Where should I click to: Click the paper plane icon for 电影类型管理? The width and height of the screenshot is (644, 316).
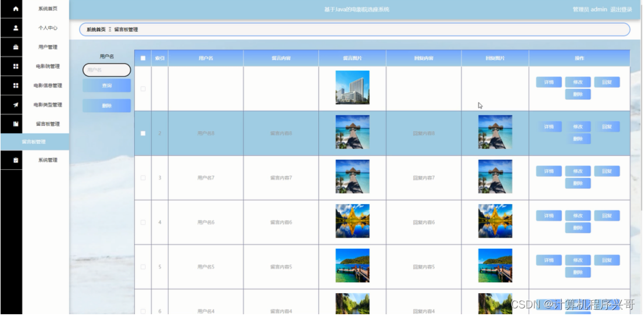(16, 105)
